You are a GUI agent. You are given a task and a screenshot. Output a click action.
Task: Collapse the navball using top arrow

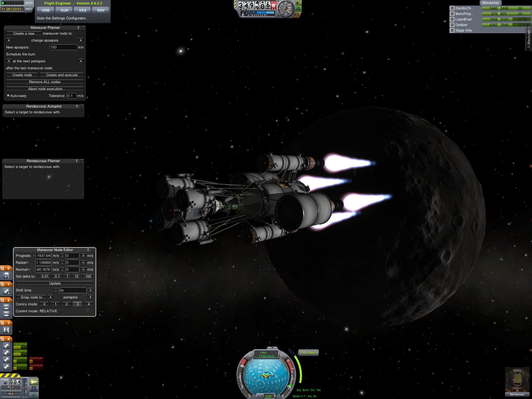click(x=272, y=347)
